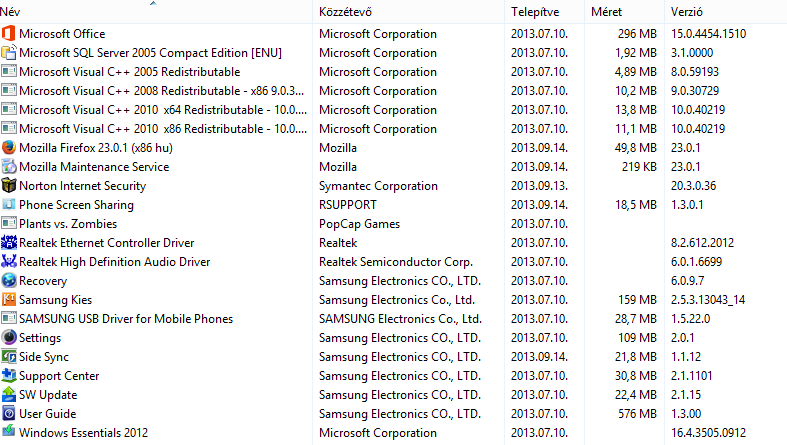Select the Side Sync icon
The width and height of the screenshot is (787, 445).
[9, 357]
